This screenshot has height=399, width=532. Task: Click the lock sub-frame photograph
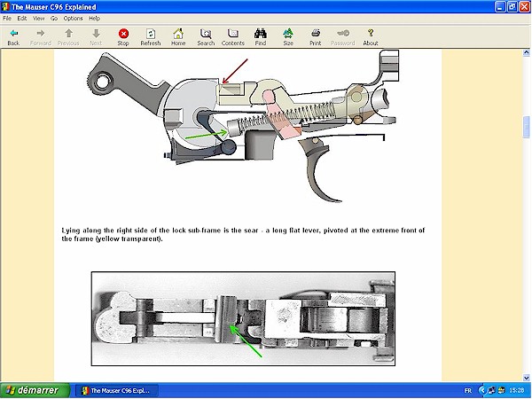click(x=243, y=318)
